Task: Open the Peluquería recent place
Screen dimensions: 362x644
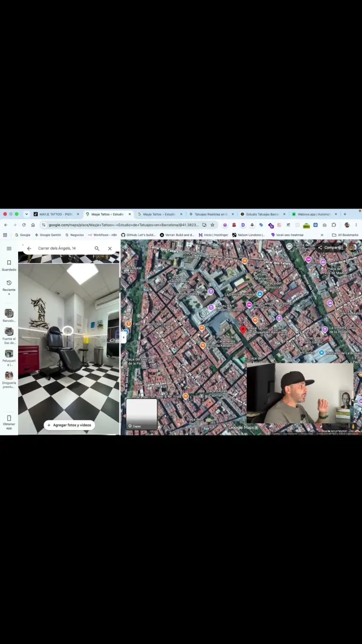Action: (x=9, y=358)
